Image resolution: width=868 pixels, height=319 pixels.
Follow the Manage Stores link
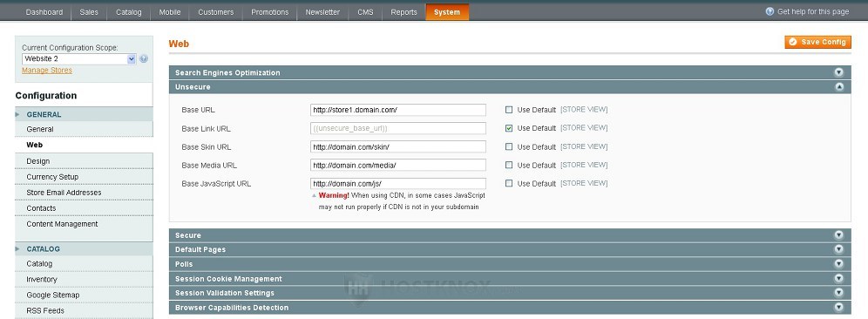(47, 71)
